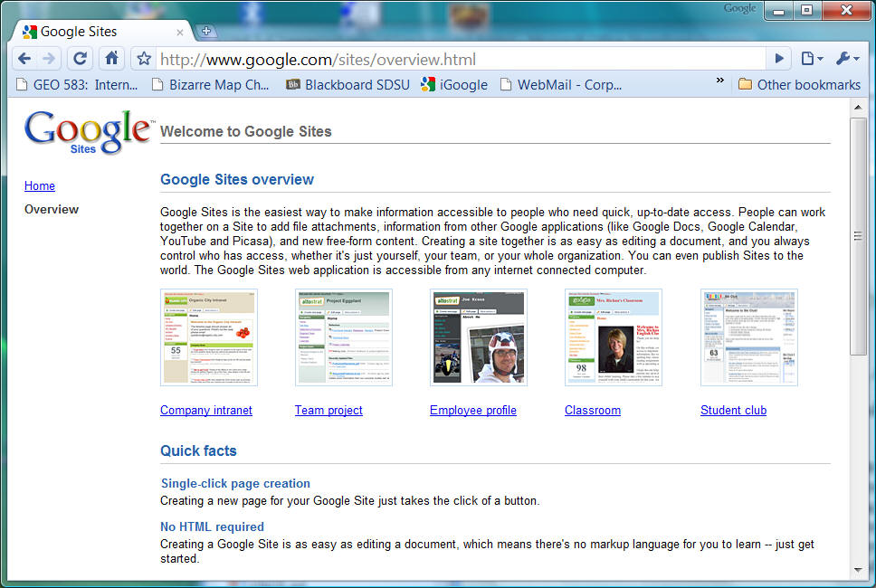Open the Student club thumbnail image

tap(749, 337)
